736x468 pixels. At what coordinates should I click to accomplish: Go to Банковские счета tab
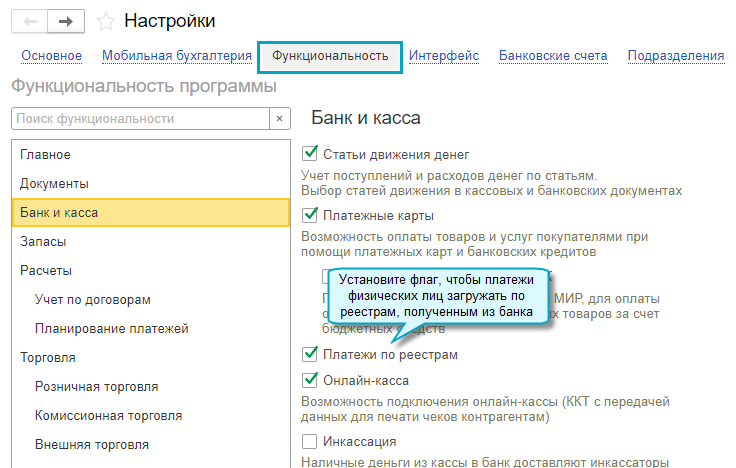pos(553,56)
